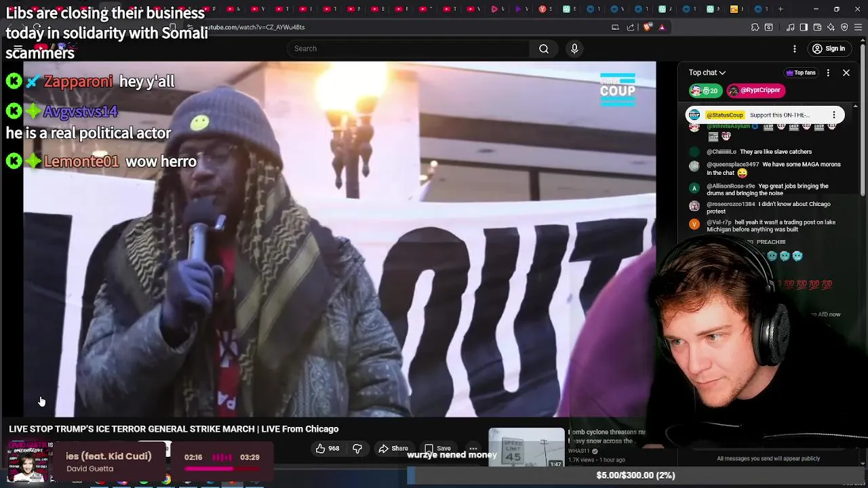Click the share-page arrow icon in address bar
This screenshot has height=488, width=868.
tap(631, 27)
